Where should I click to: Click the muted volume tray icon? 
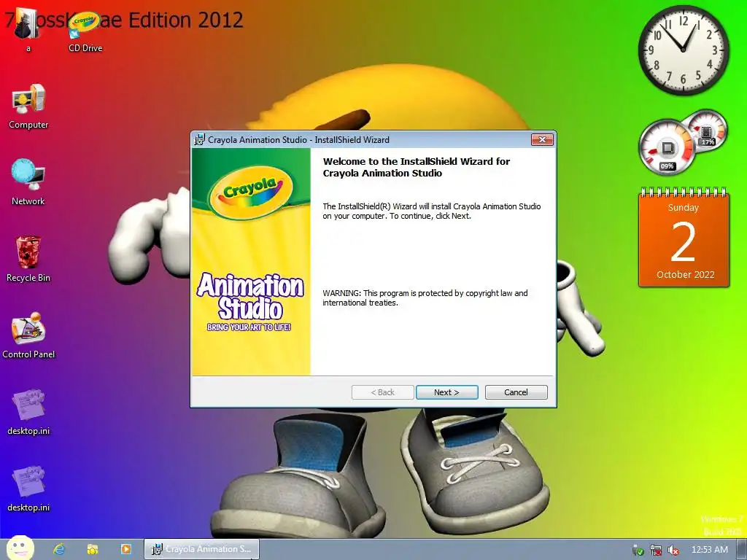click(x=673, y=550)
